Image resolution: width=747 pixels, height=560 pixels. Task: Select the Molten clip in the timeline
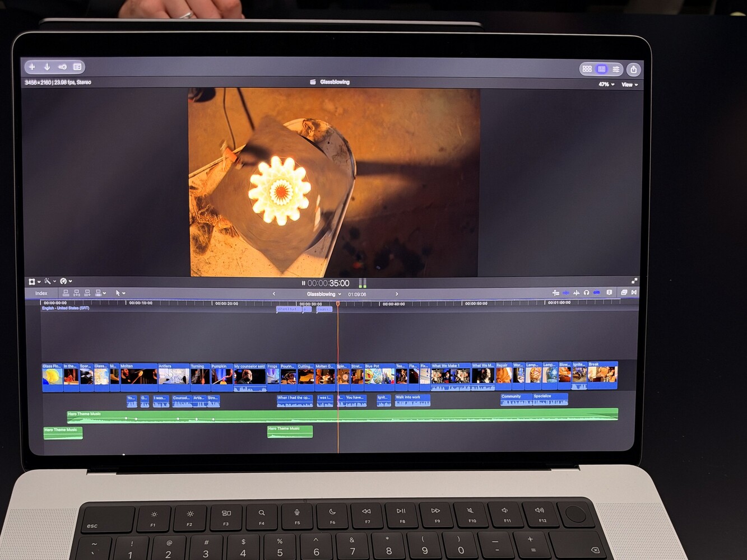[x=138, y=377]
